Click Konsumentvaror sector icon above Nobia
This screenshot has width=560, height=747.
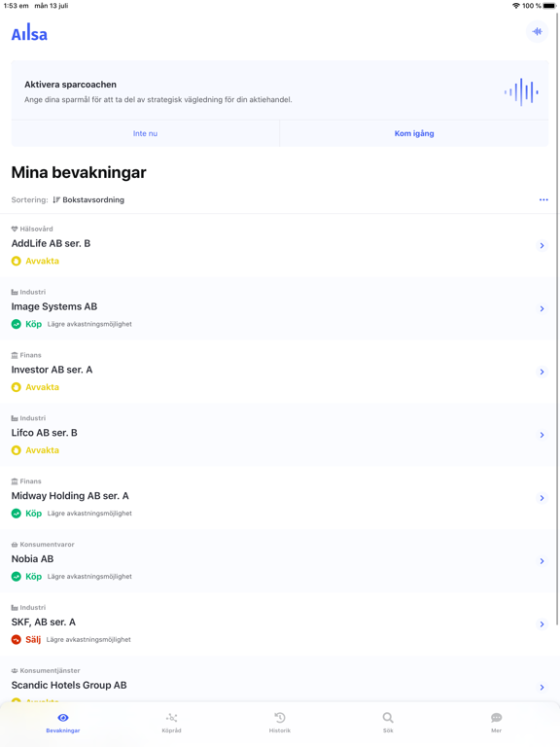[x=15, y=545]
